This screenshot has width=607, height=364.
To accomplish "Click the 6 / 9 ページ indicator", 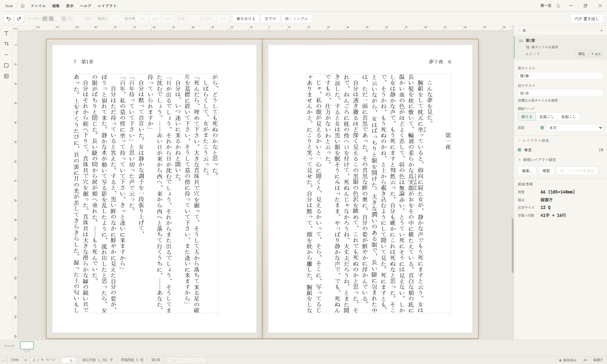I will [44, 360].
